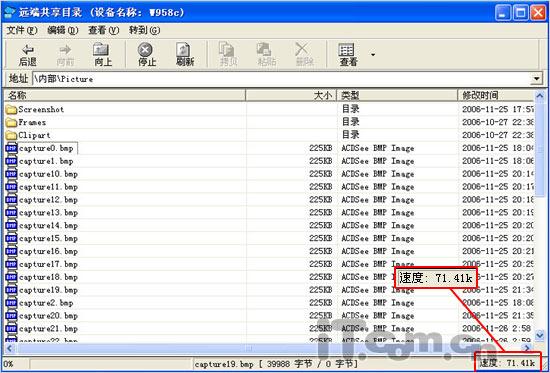Refresh the listing with 刷新
Image resolution: width=550 pixels, height=373 pixels.
pos(185,55)
